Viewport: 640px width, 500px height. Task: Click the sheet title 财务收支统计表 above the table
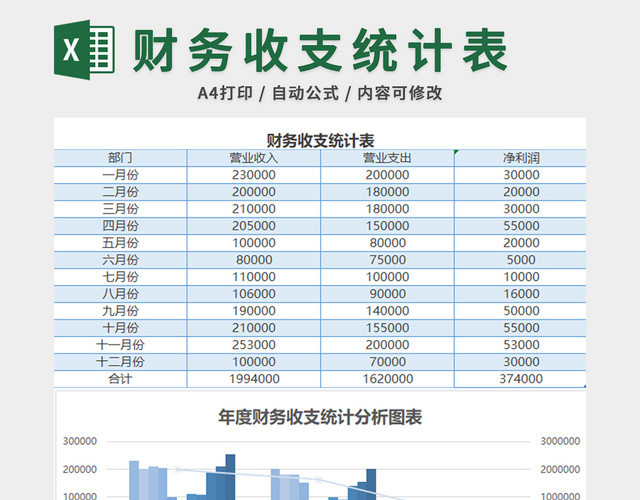(320, 141)
